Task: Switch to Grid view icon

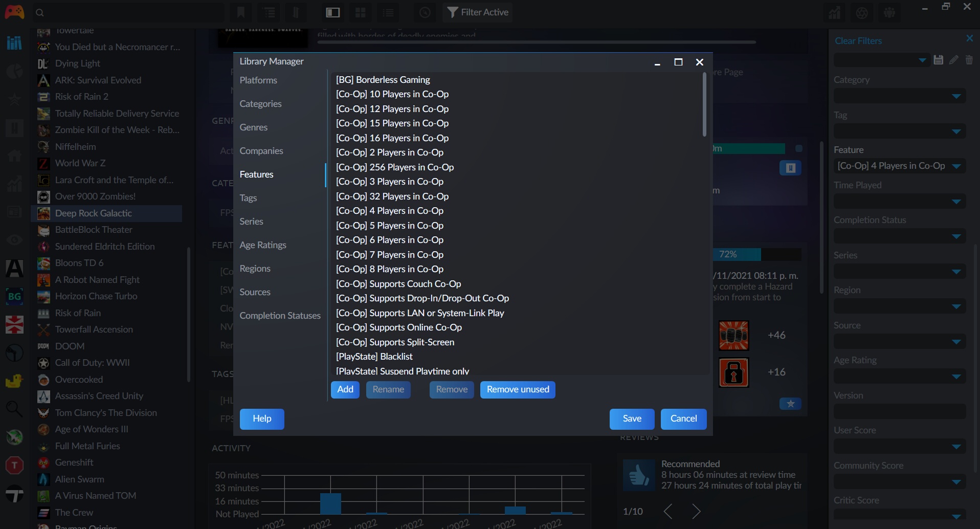Action: pos(361,12)
